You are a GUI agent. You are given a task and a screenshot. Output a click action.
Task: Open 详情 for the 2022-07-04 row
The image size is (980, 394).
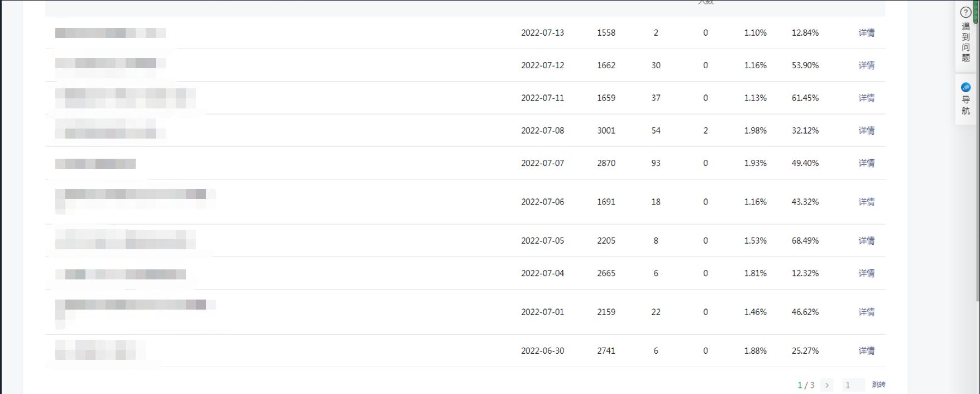[x=866, y=273]
